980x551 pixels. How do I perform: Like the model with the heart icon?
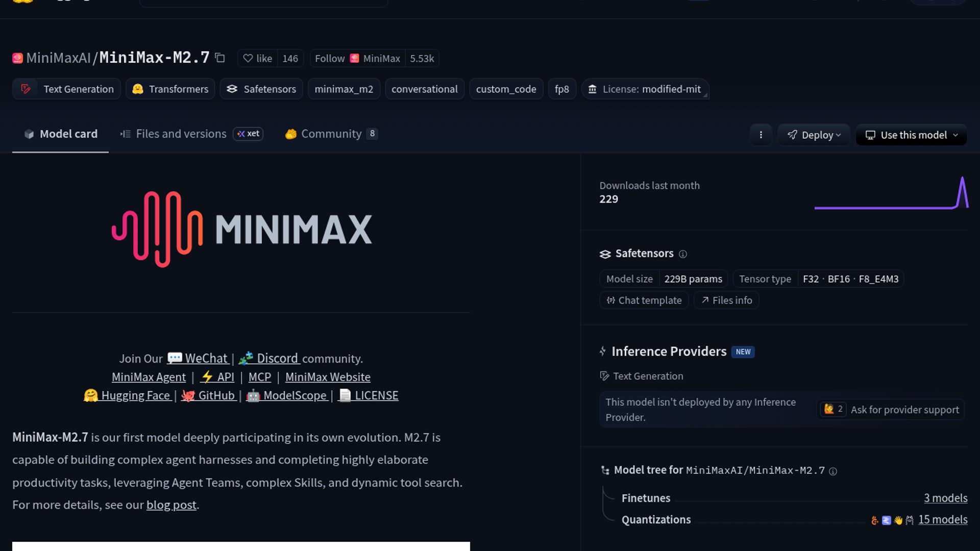258,58
